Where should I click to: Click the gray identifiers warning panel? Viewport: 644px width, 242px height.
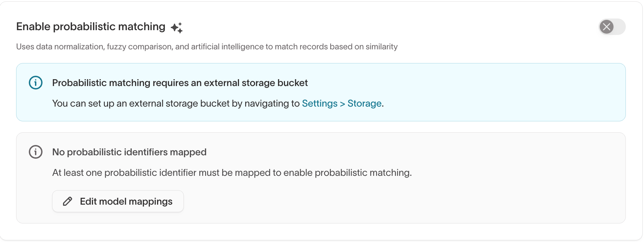pyautogui.click(x=321, y=178)
